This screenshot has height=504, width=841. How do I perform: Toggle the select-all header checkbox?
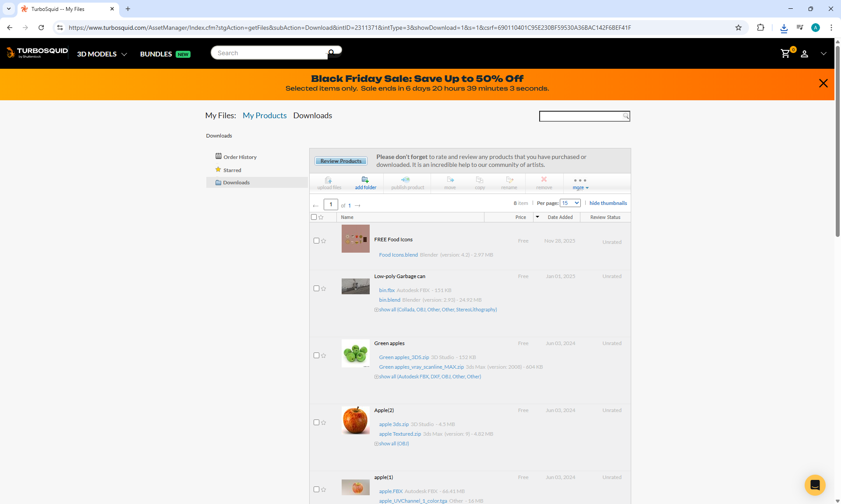(x=314, y=217)
